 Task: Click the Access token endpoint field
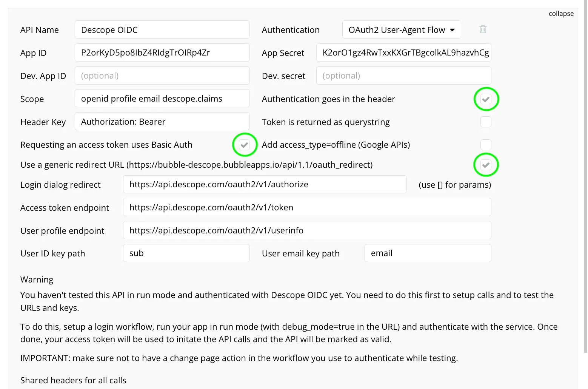(x=306, y=207)
